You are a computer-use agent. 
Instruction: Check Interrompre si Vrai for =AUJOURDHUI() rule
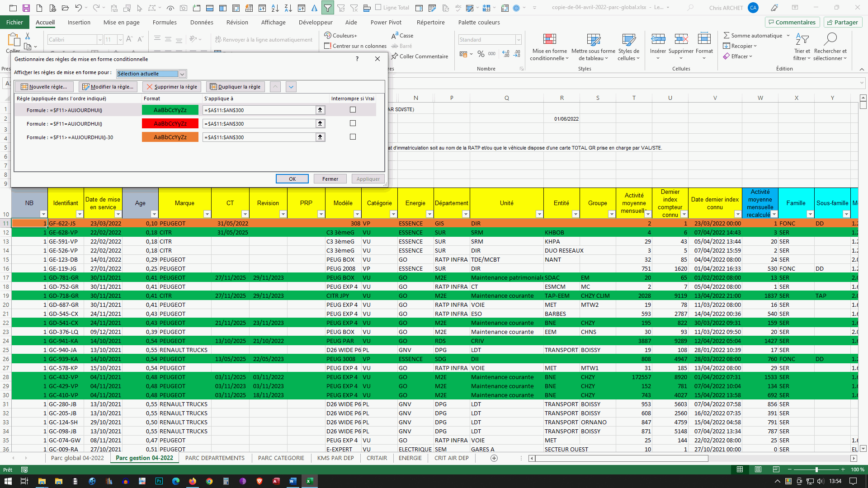click(x=353, y=123)
